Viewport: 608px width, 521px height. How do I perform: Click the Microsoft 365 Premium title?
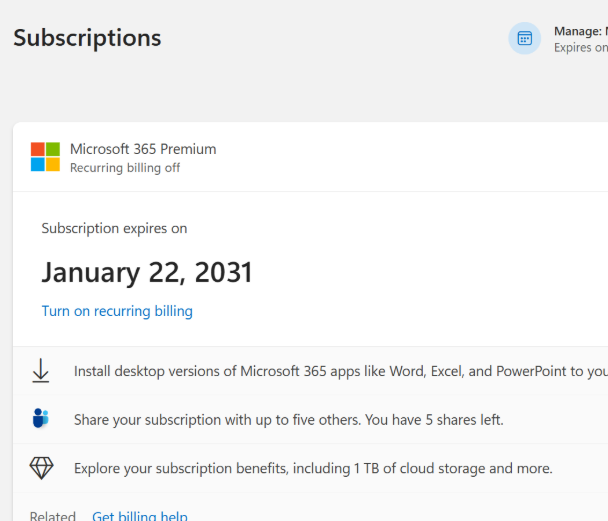143,149
